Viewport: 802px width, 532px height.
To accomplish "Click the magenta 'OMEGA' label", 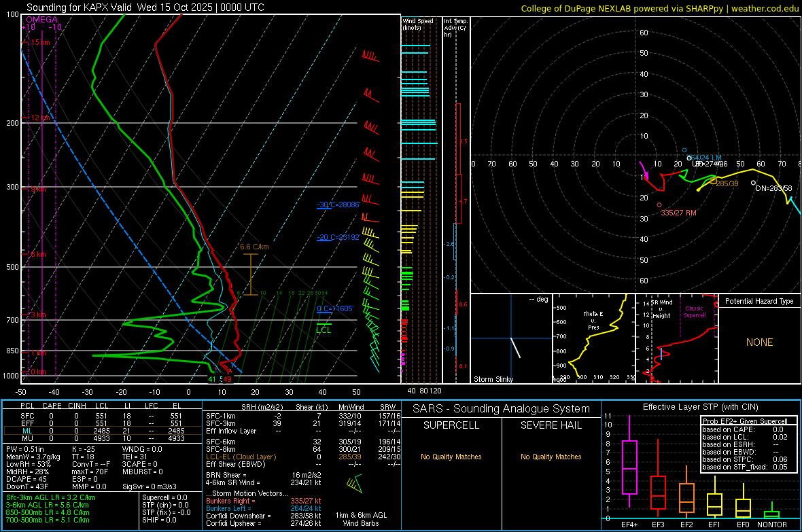I will (x=41, y=20).
